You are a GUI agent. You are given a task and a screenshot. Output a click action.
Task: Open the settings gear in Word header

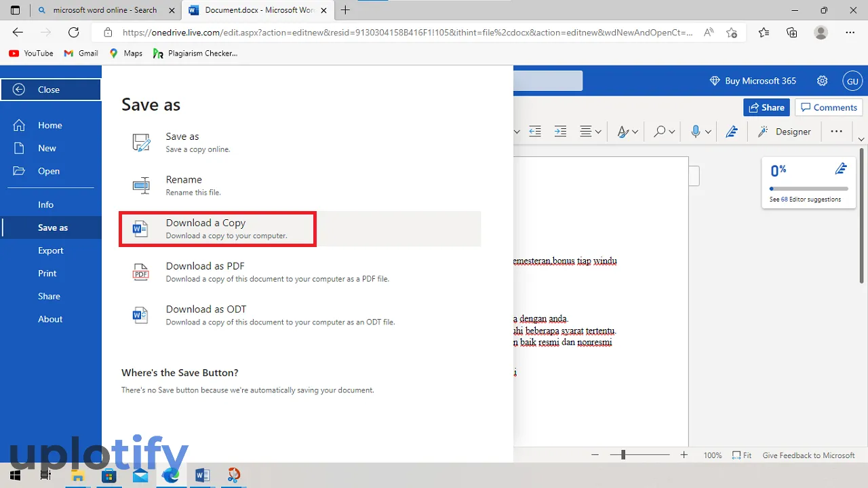[822, 81]
